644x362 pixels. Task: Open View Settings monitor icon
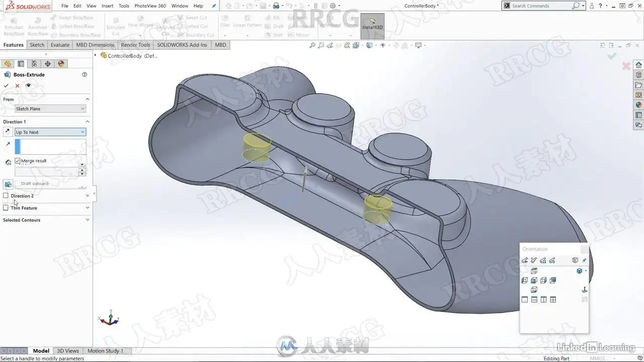418,45
